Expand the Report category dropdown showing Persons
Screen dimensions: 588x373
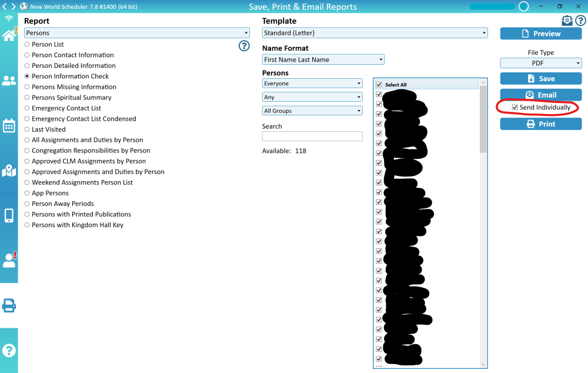coord(137,34)
